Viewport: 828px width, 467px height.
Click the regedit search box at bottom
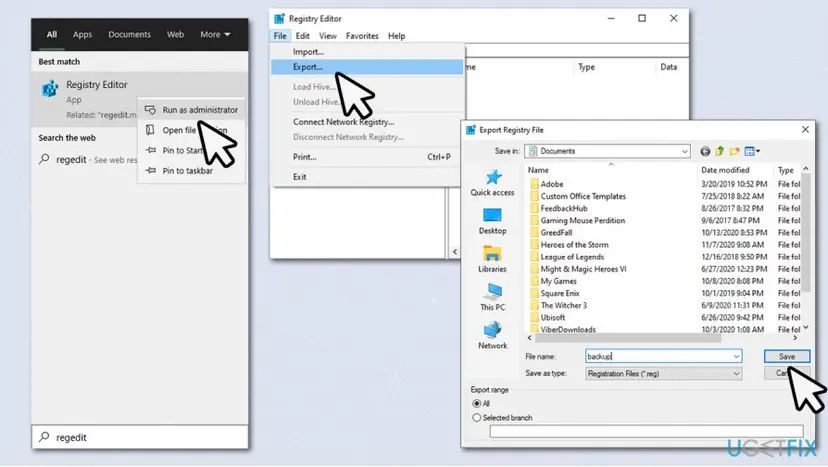[140, 437]
